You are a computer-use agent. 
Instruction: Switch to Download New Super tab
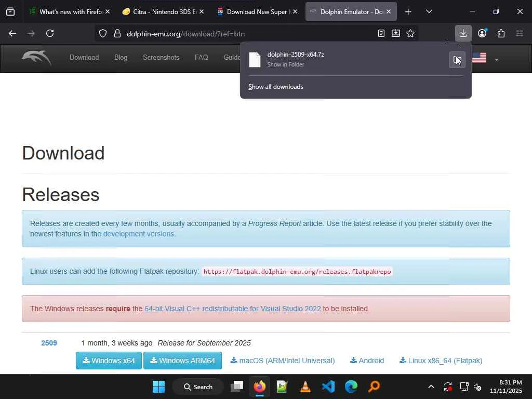click(257, 11)
